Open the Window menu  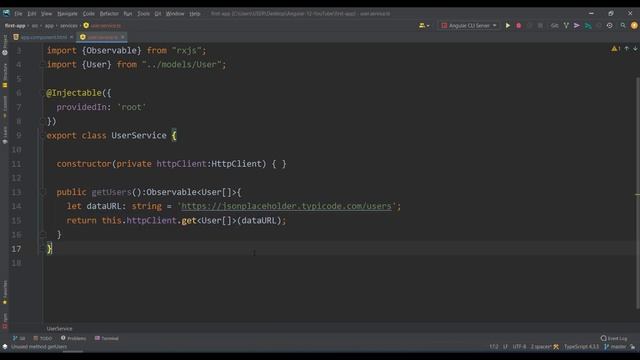click(175, 13)
